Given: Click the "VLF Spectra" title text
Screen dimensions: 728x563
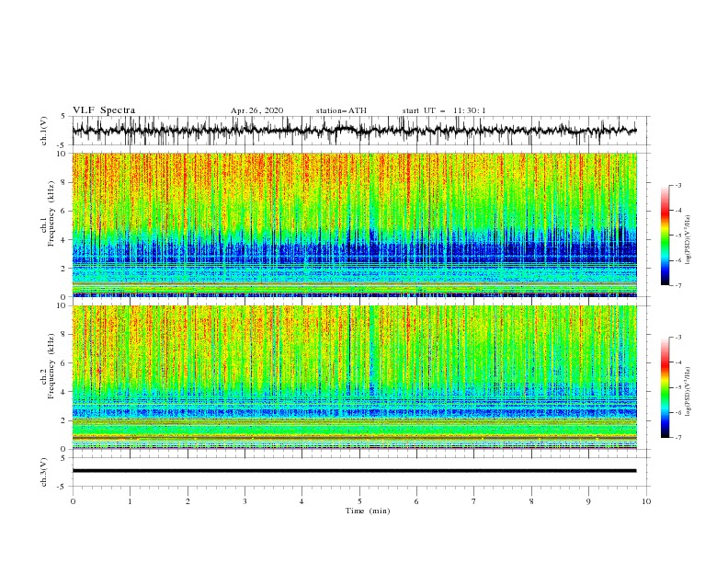Looking at the screenshot, I should [x=104, y=110].
